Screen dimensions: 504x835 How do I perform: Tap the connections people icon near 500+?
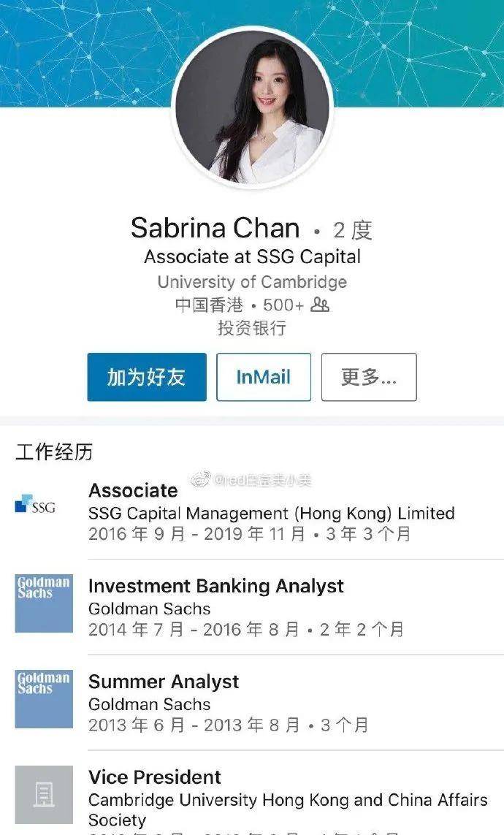[x=320, y=305]
